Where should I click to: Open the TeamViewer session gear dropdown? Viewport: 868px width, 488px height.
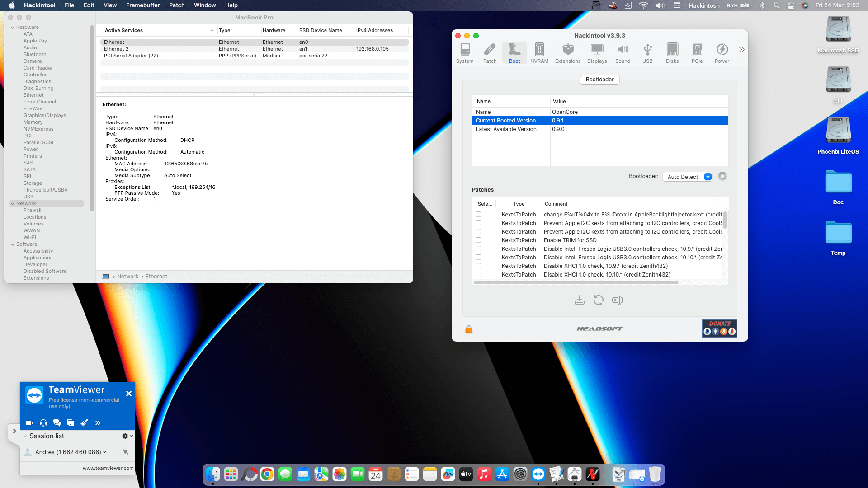coord(127,436)
